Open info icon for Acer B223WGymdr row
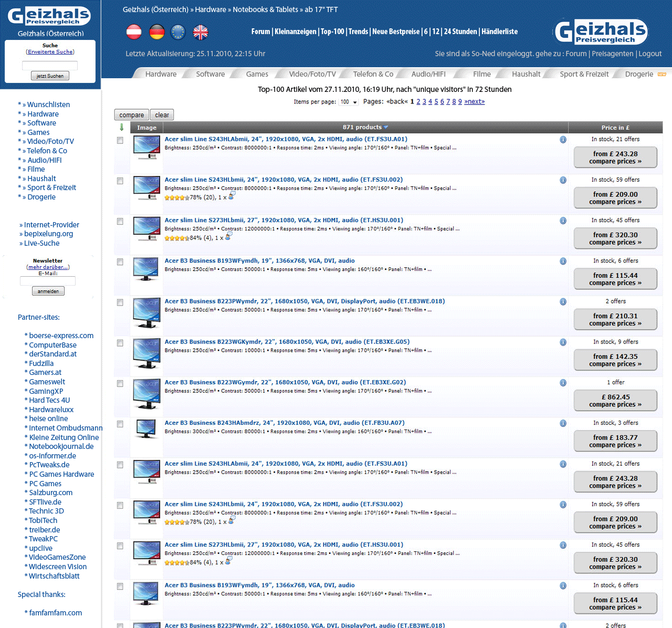This screenshot has width=672, height=628. click(x=563, y=383)
